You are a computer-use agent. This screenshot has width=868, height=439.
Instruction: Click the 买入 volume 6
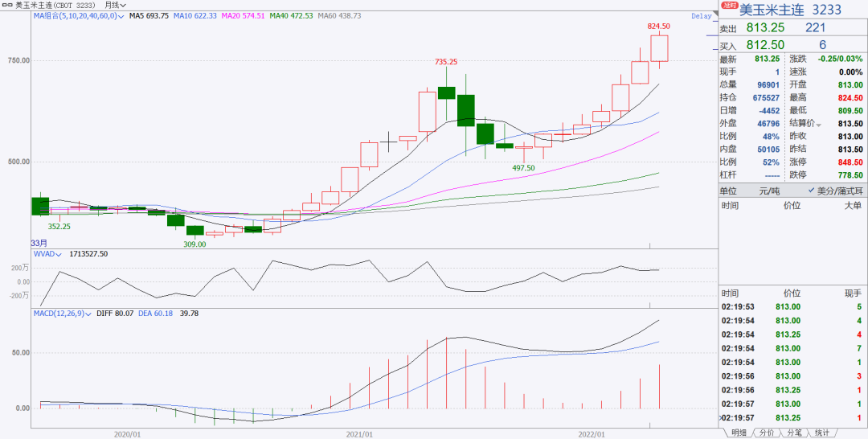coord(823,45)
